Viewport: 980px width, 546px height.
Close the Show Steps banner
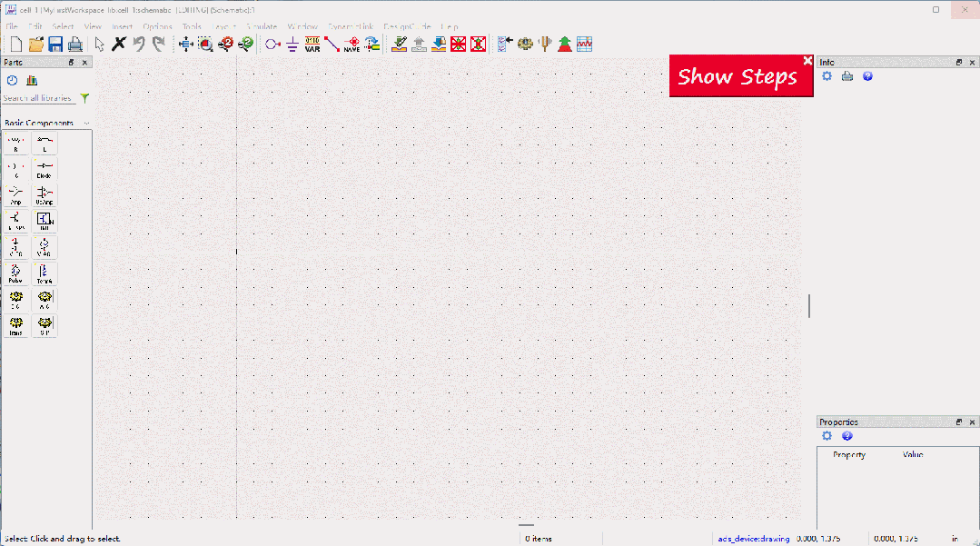(807, 61)
